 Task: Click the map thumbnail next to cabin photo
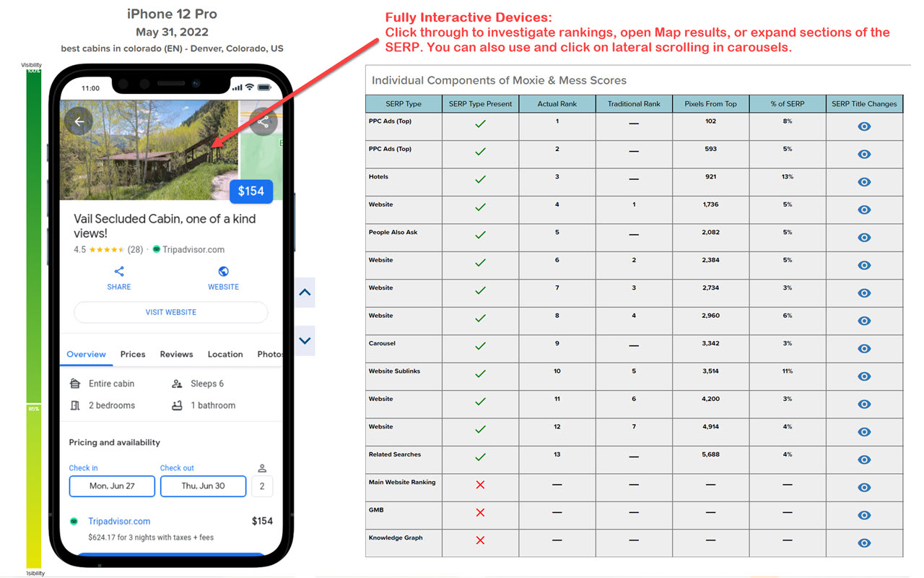click(x=261, y=150)
